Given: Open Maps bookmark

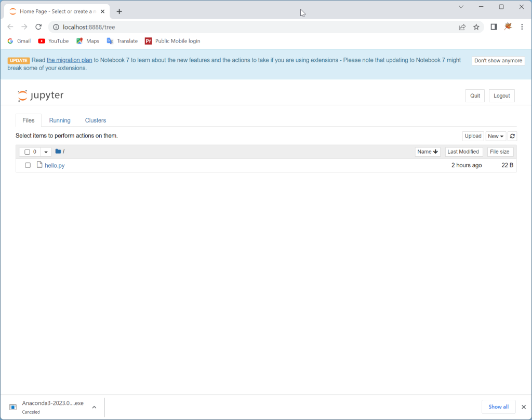Looking at the screenshot, I should tap(87, 41).
